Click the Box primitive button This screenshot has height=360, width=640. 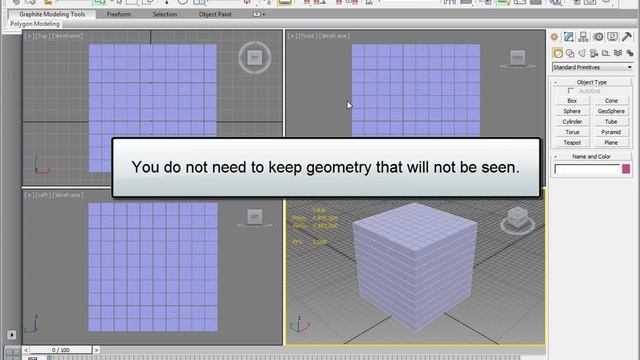(x=572, y=100)
